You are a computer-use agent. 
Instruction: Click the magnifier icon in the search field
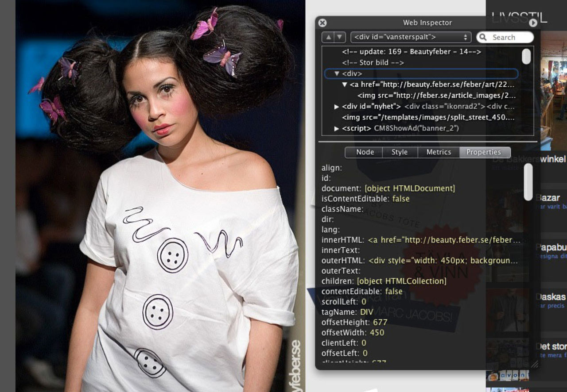tap(484, 38)
